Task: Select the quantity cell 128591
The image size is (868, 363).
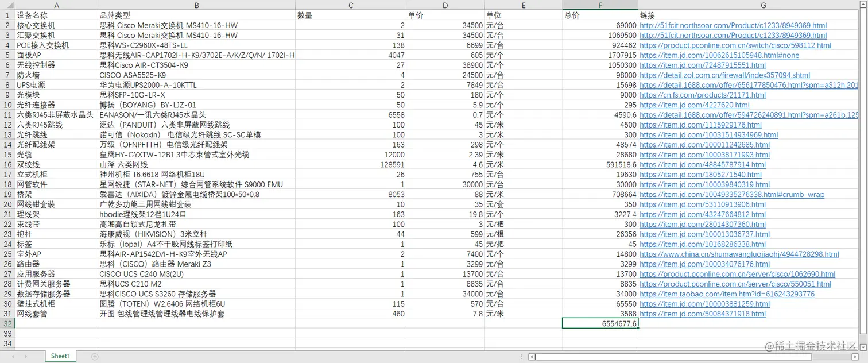Action: (x=351, y=164)
